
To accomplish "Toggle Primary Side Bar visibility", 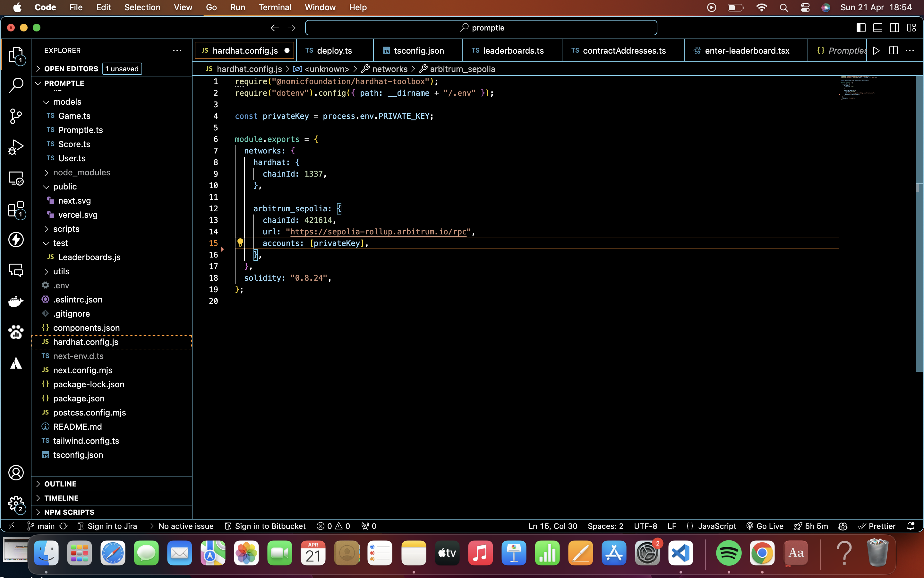I will 861,28.
